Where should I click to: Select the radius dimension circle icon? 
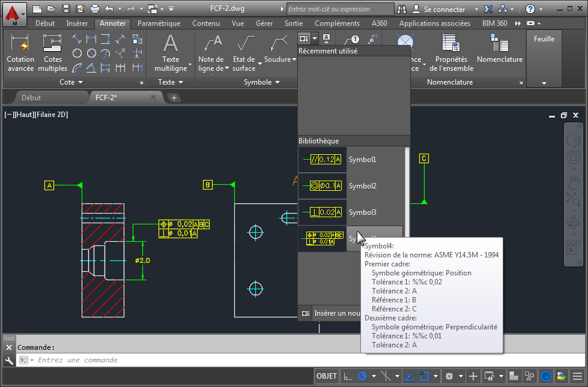click(x=77, y=53)
